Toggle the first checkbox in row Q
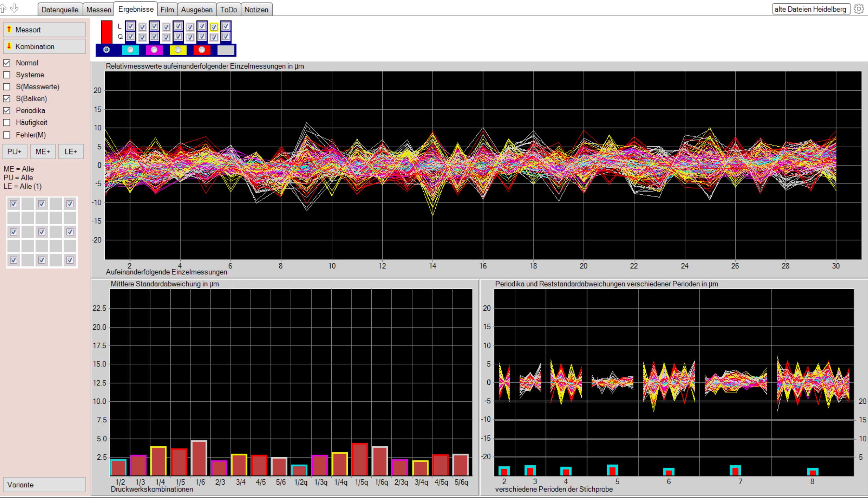This screenshot has width=868, height=498. click(x=131, y=36)
